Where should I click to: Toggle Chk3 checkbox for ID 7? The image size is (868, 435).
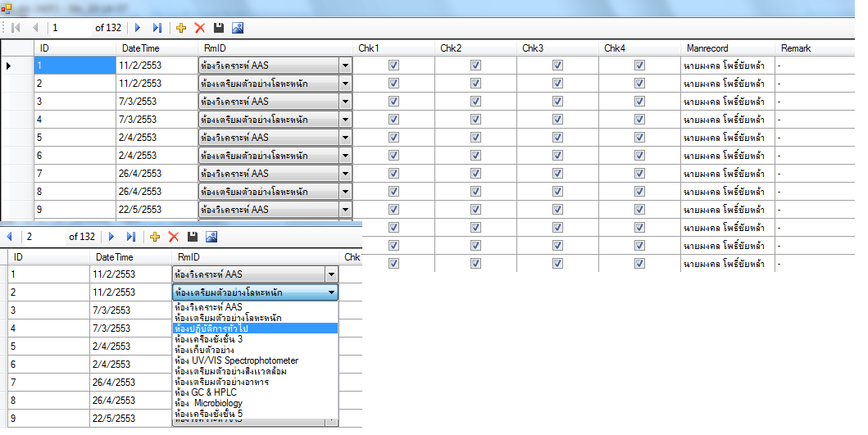click(557, 173)
